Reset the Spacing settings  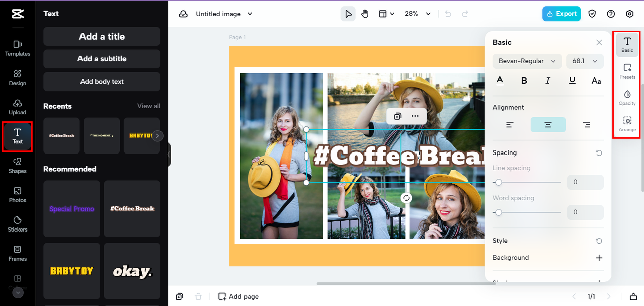(599, 153)
